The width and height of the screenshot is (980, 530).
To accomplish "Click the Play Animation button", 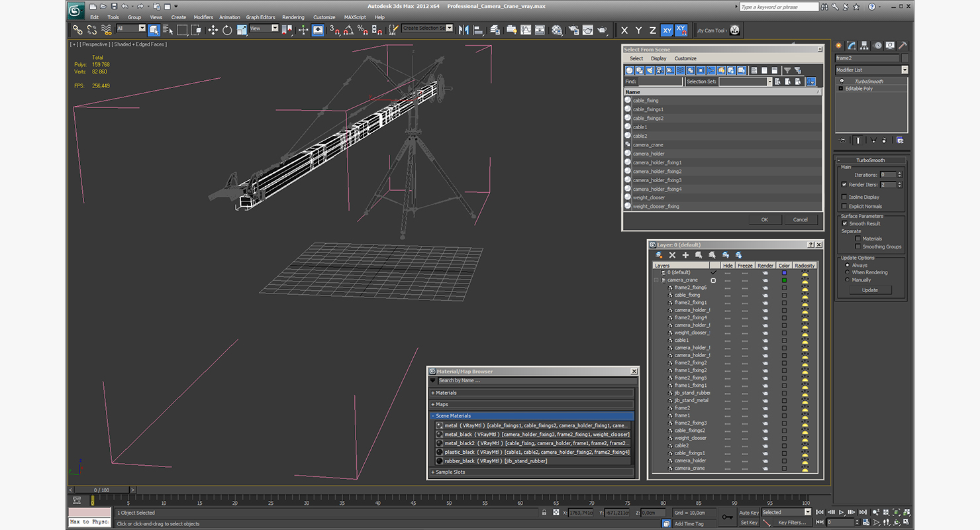I will coord(842,512).
